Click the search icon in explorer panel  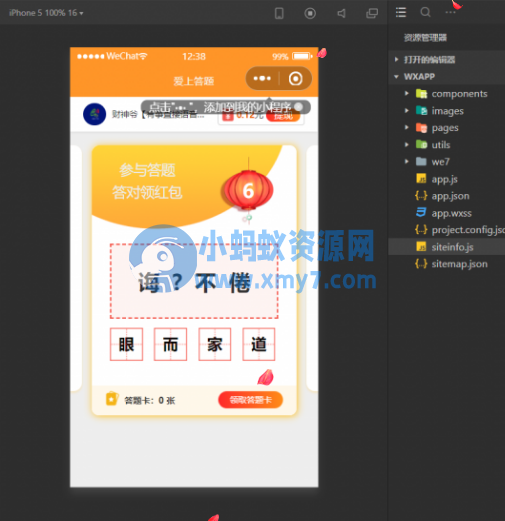(x=425, y=12)
